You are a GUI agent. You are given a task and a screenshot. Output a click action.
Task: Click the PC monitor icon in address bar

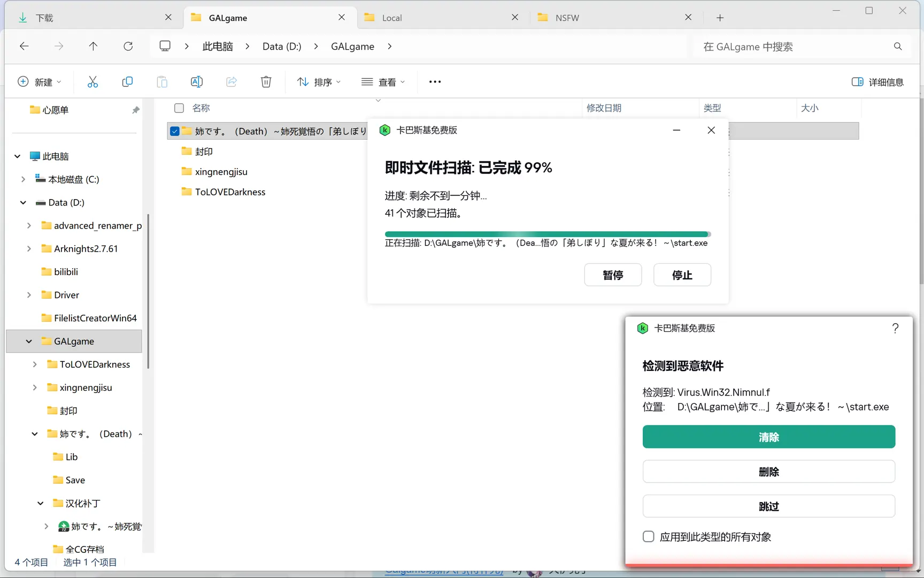pos(165,47)
